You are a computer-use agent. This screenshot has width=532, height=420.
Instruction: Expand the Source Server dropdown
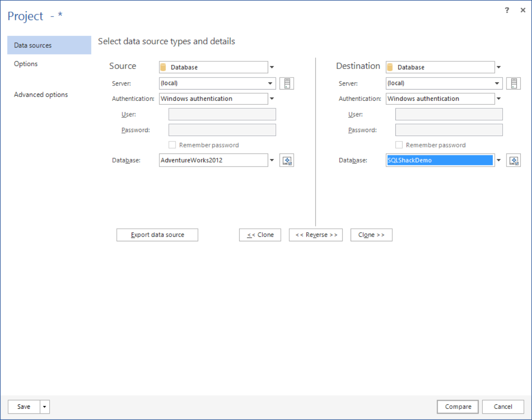(x=270, y=83)
